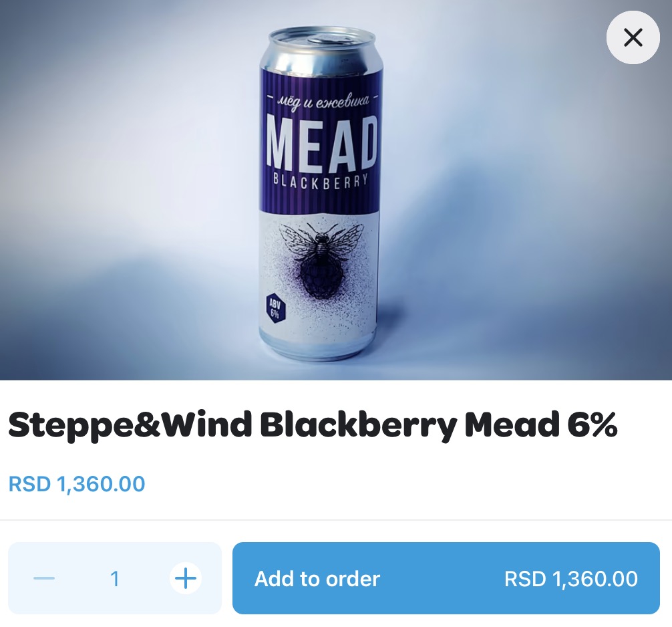
Task: Click the RSD 1,360.00 total inside the order button
Action: point(571,578)
